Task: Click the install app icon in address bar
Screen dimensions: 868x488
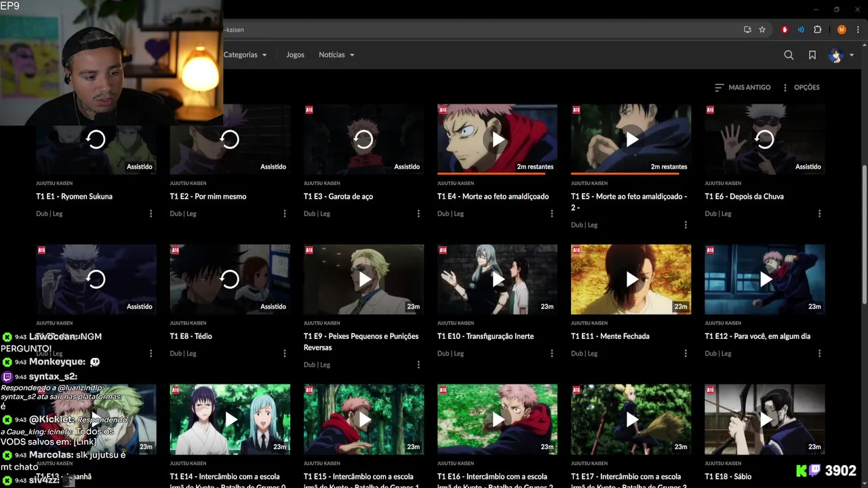Action: (x=747, y=30)
